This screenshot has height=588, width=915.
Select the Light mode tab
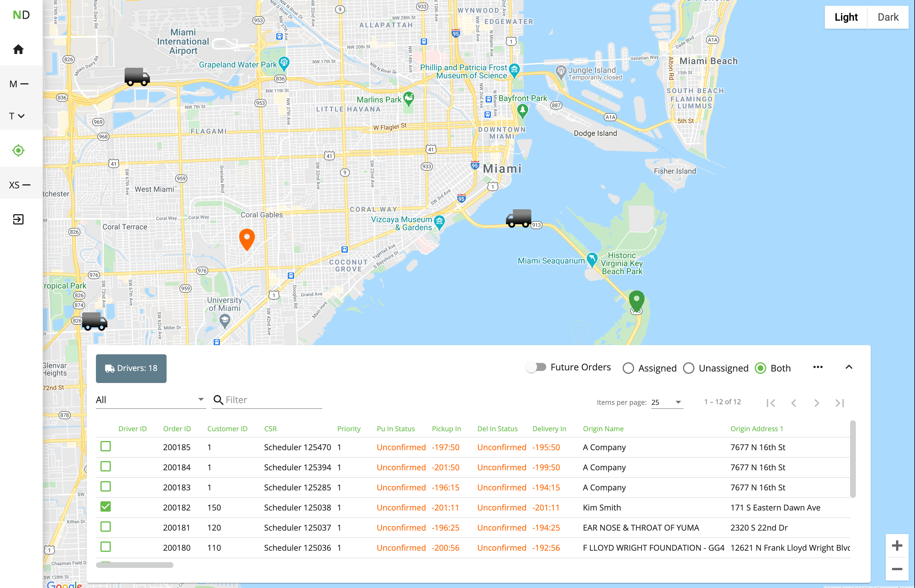point(846,17)
